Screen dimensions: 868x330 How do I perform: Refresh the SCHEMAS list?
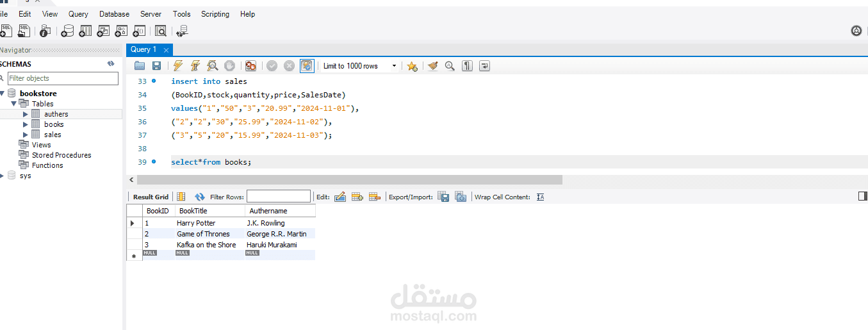pyautogui.click(x=111, y=64)
